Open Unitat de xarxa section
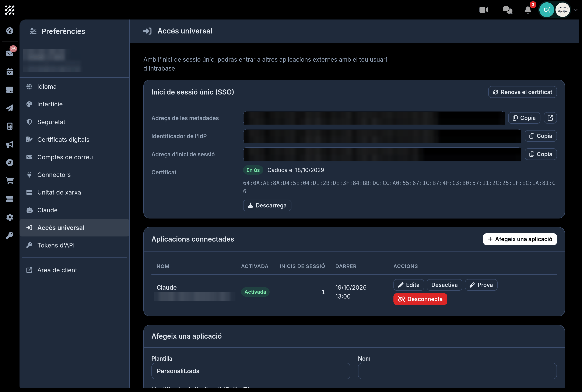Screen dimensions: 582x392 pos(74,192)
